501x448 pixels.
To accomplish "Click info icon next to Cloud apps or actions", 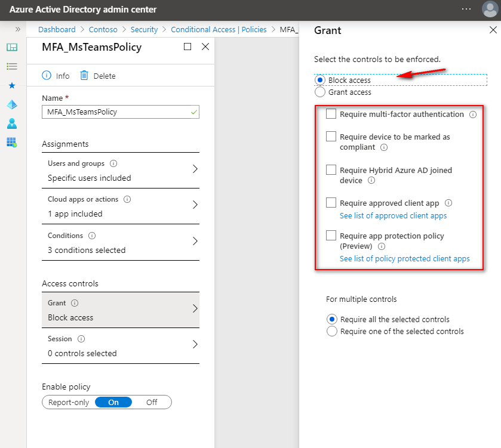I will (127, 199).
